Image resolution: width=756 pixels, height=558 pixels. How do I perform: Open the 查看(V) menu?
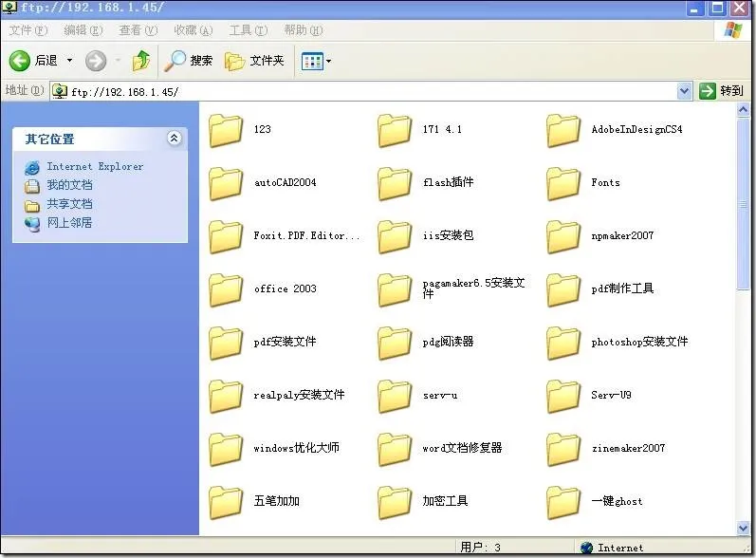[138, 30]
